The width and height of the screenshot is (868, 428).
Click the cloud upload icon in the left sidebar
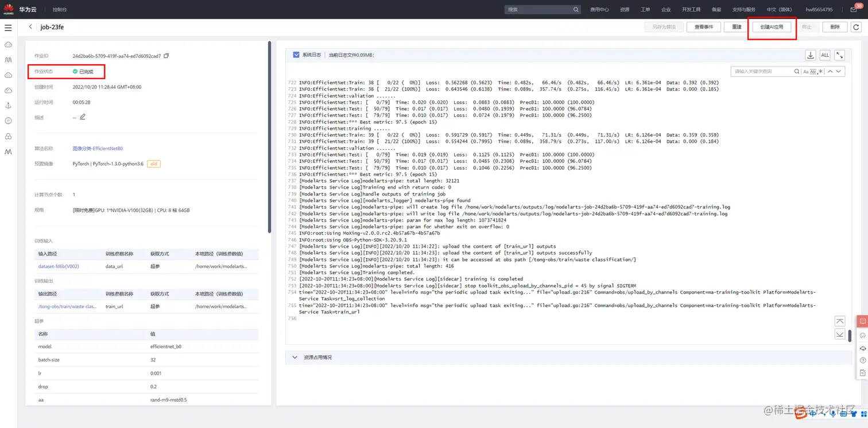point(8,75)
